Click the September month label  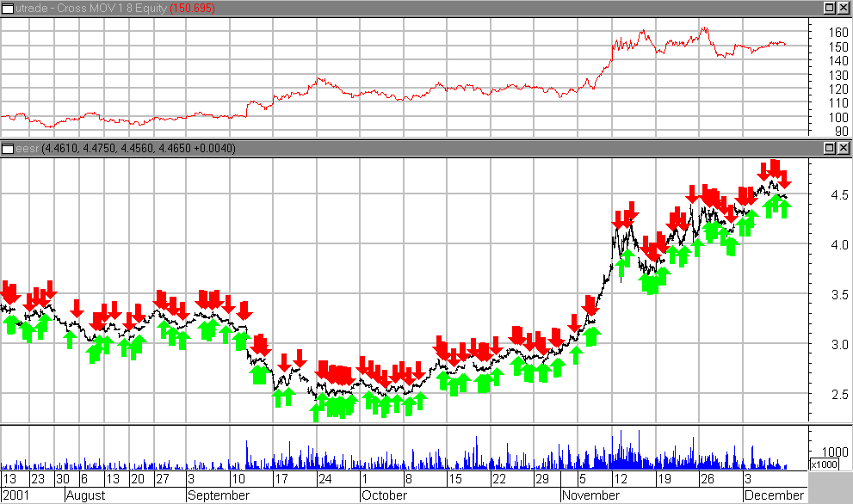coord(218,495)
